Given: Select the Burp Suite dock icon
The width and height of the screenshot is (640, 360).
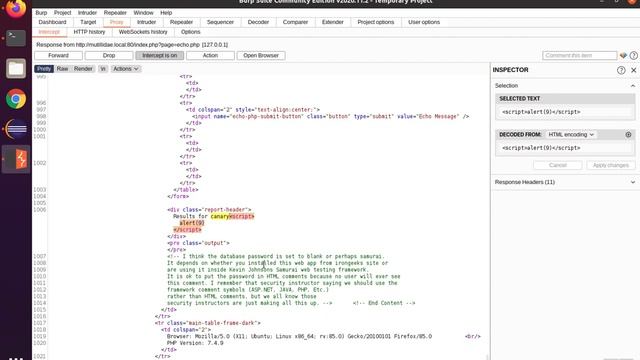Looking at the screenshot, I should 16,159.
